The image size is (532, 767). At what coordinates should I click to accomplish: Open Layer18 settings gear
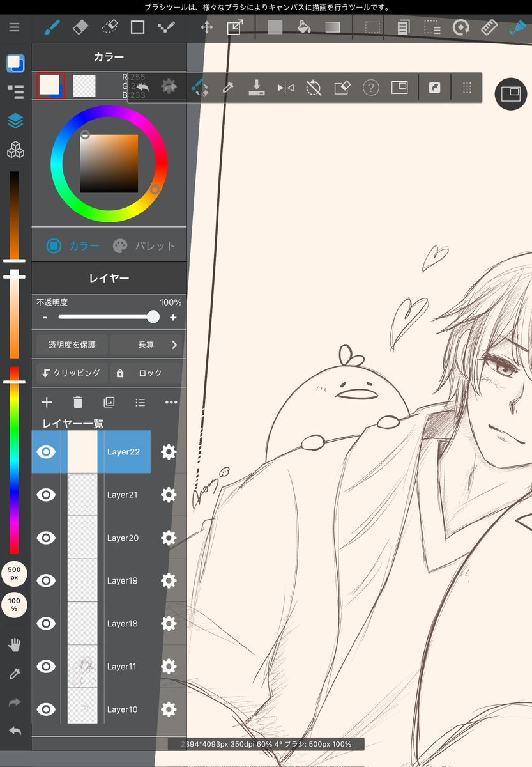pyautogui.click(x=169, y=623)
